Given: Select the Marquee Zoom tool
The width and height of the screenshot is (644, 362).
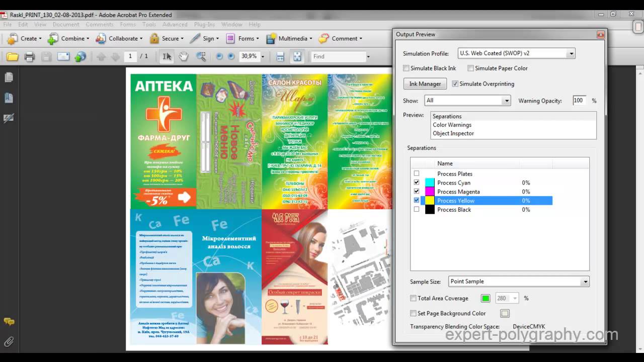Looking at the screenshot, I should click(201, 57).
